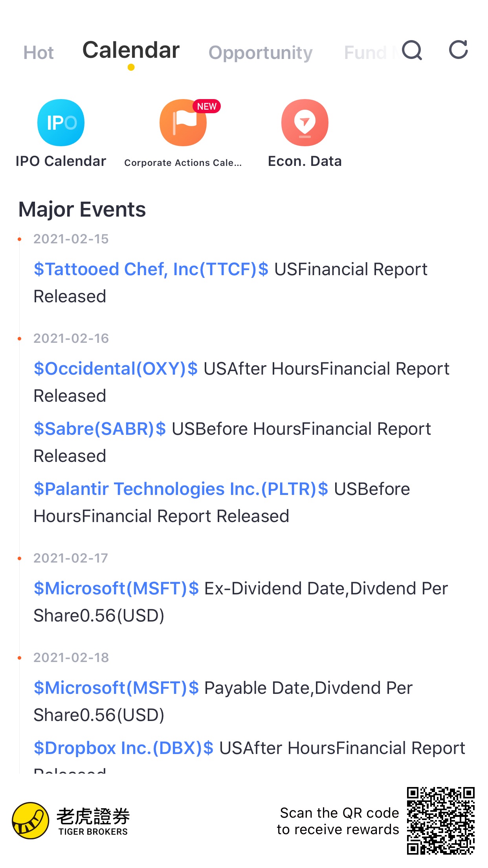Open Corporate Actions Calendar flag icon
The image size is (488, 868).
[x=183, y=123]
